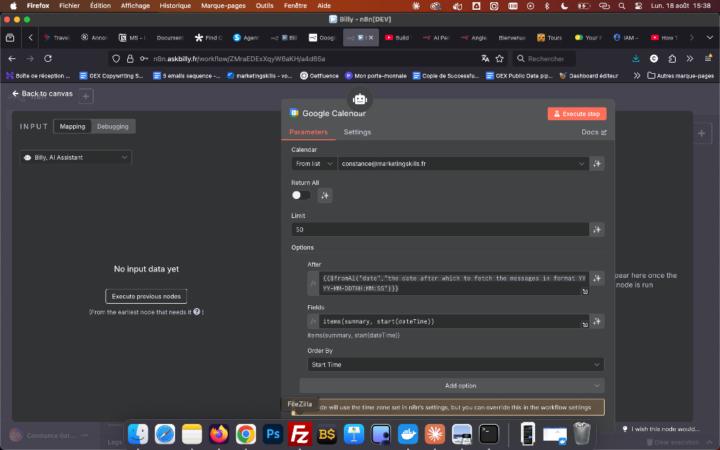Open the Mon porte-monnaie bookmark

[x=376, y=76]
